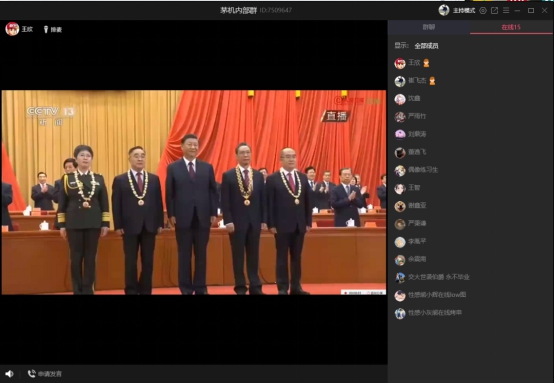Open the hamburger menu in title bar
This screenshot has height=383, width=554.
click(x=506, y=11)
